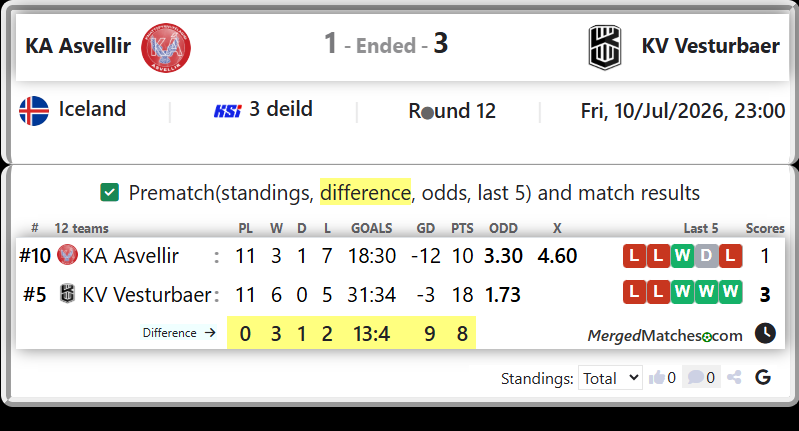Click the Iceland flag icon
The image size is (799, 431).
click(34, 111)
